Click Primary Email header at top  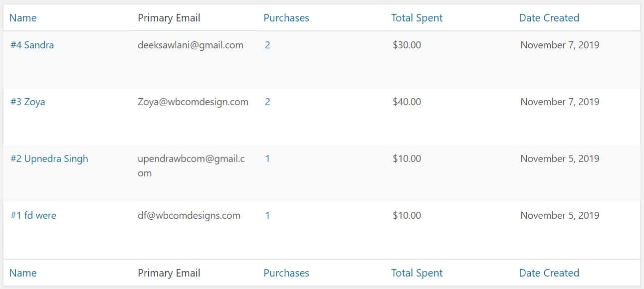pos(169,18)
